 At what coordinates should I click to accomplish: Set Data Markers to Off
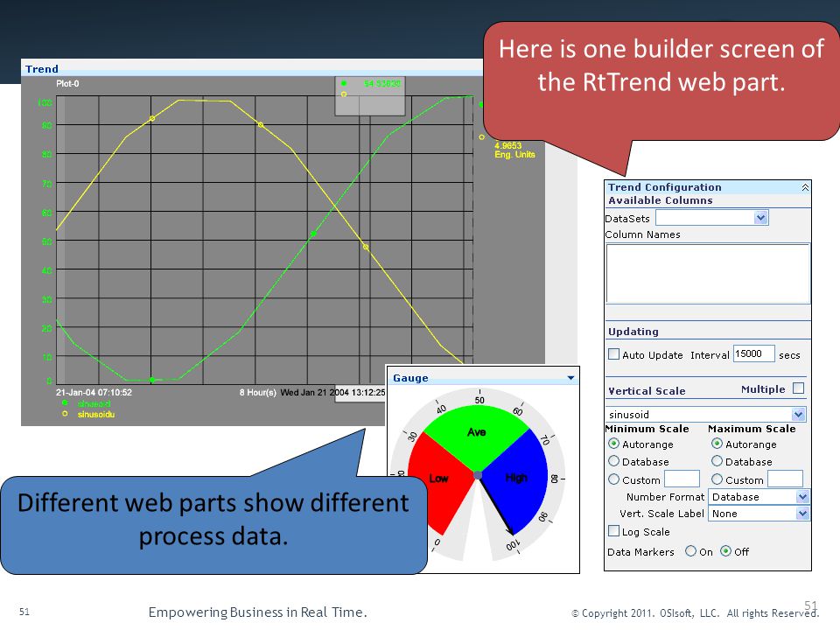point(726,550)
